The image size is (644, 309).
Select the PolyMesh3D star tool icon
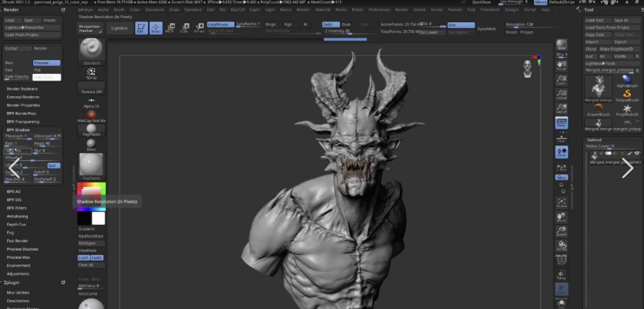click(627, 109)
